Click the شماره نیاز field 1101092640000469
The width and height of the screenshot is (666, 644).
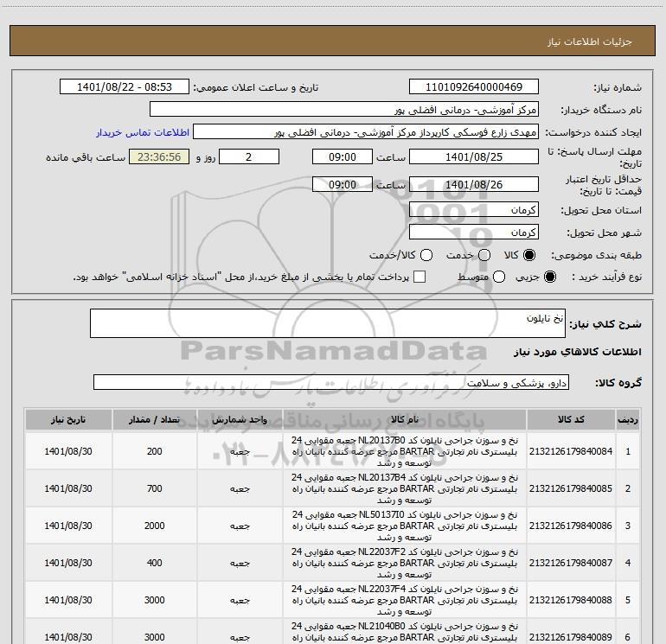(x=474, y=87)
